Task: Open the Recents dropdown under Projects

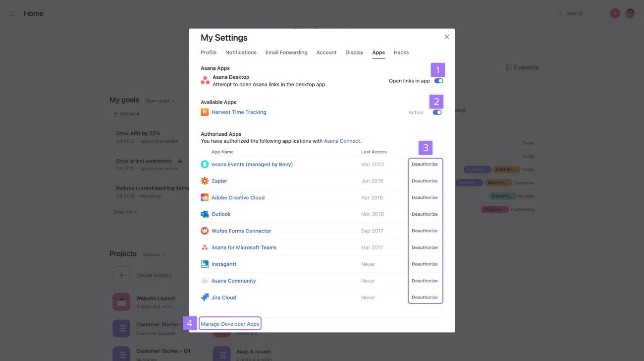Action: (154, 254)
